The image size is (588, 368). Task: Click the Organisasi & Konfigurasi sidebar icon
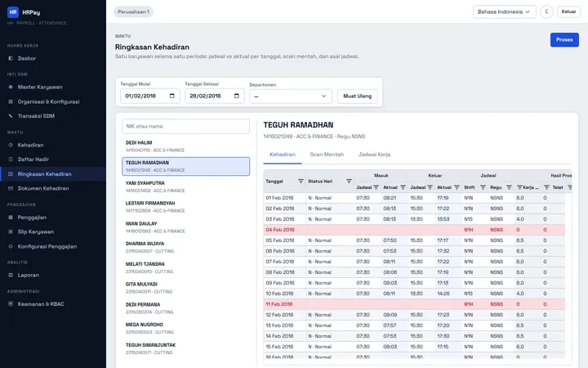[x=11, y=101]
